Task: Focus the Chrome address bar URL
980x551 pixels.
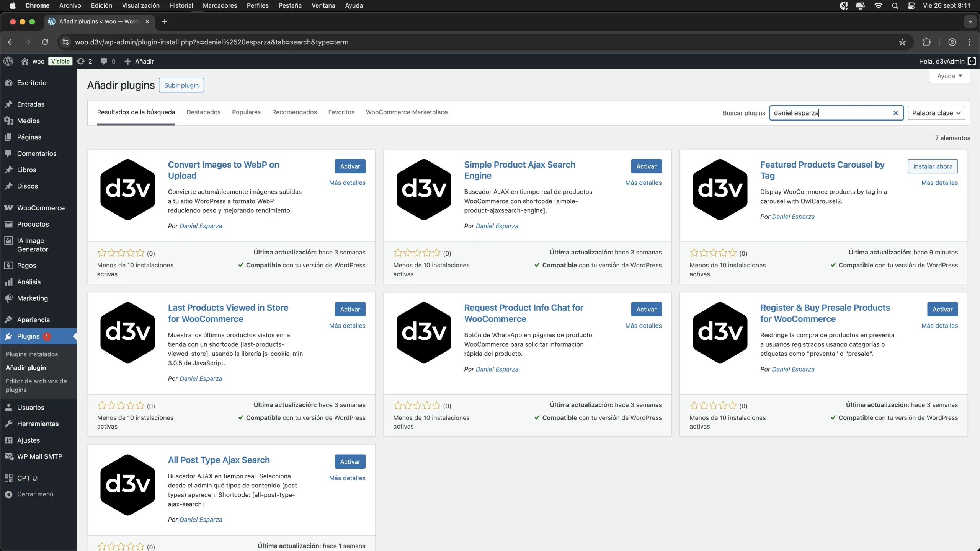Action: tap(212, 42)
